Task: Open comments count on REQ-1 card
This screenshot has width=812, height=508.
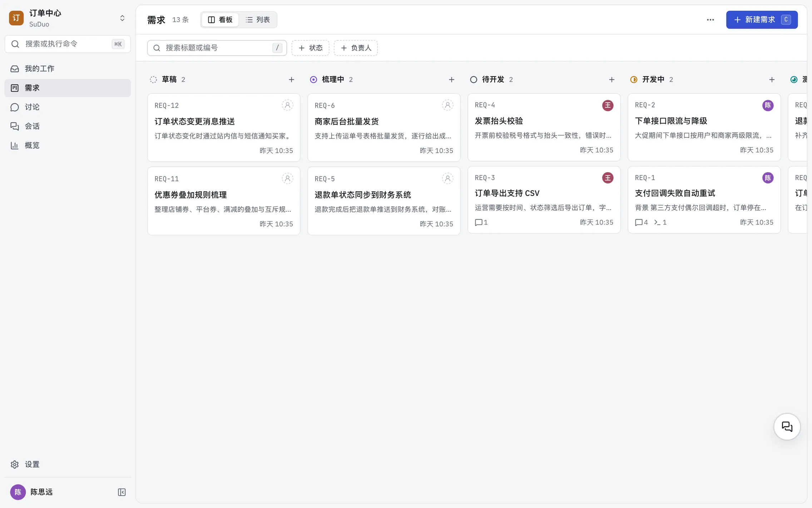Action: click(642, 223)
